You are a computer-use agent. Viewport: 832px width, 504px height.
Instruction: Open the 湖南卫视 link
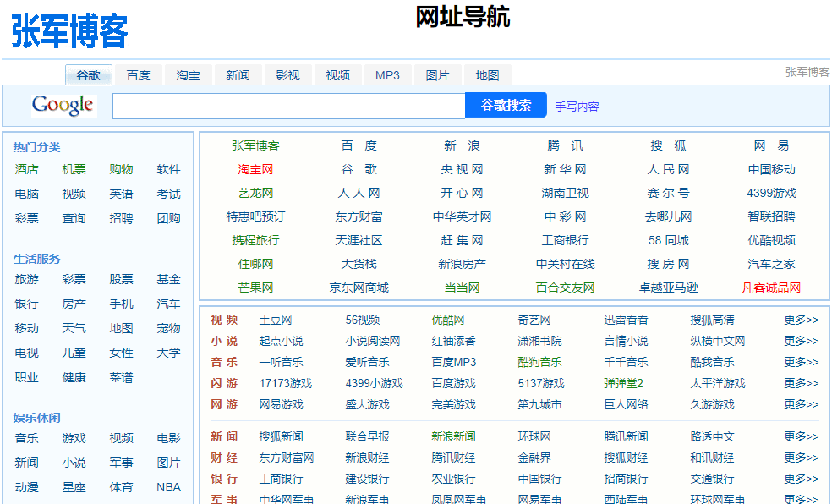566,193
